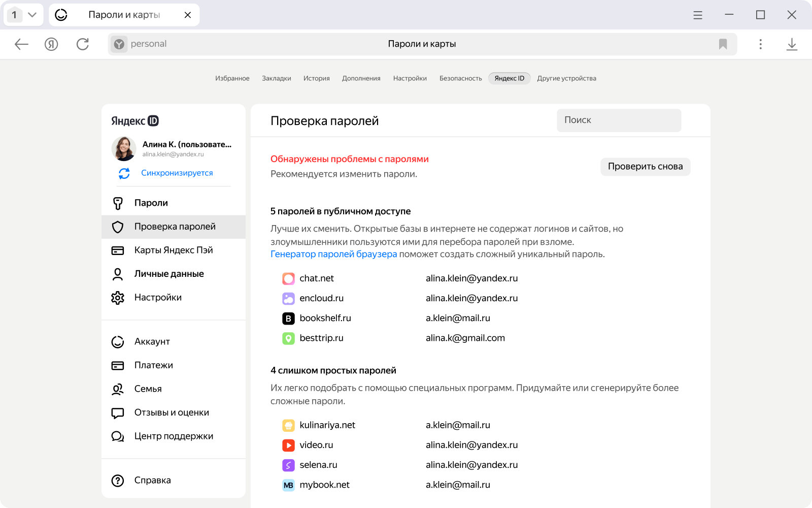Image resolution: width=812 pixels, height=508 pixels.
Task: Open Личные данные section
Action: (174, 274)
